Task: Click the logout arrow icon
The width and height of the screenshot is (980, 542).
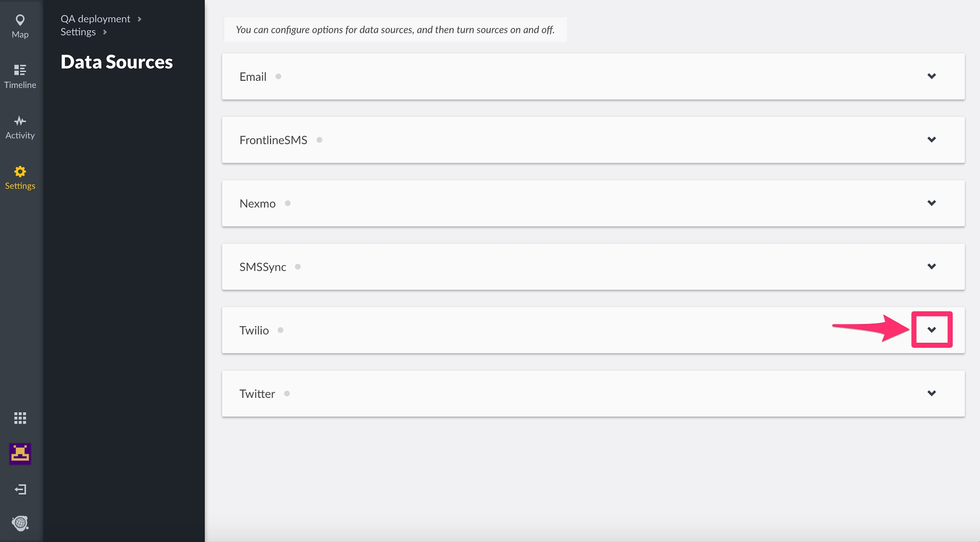Action: tap(20, 489)
